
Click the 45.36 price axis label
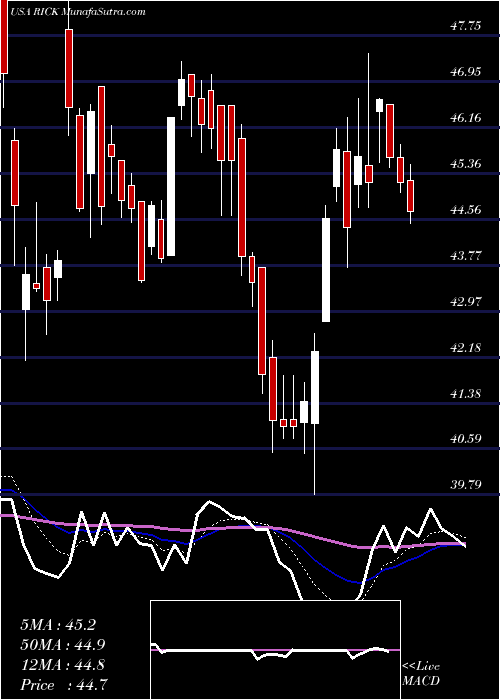(x=466, y=164)
